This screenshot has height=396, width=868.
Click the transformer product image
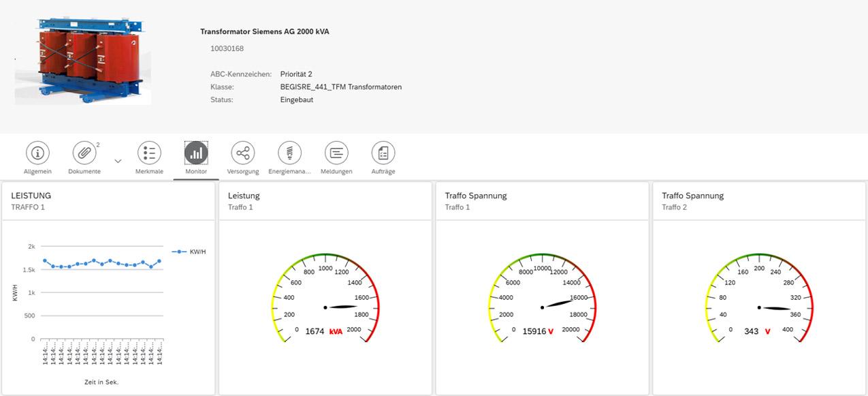click(81, 61)
